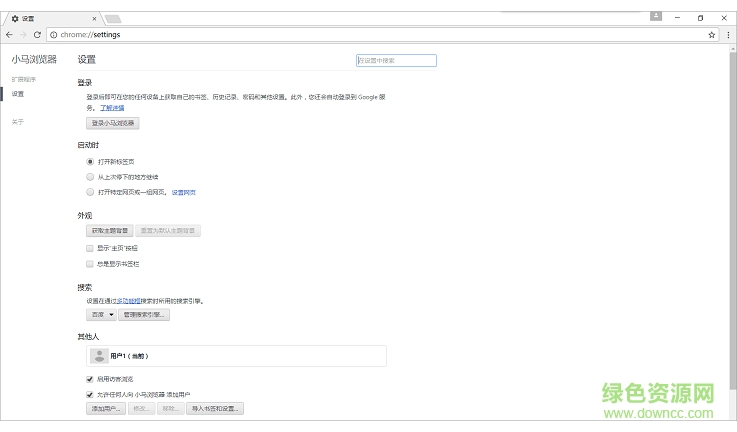The height and width of the screenshot is (432, 737).
Task: Open the 多功能框 link
Action: pos(128,301)
